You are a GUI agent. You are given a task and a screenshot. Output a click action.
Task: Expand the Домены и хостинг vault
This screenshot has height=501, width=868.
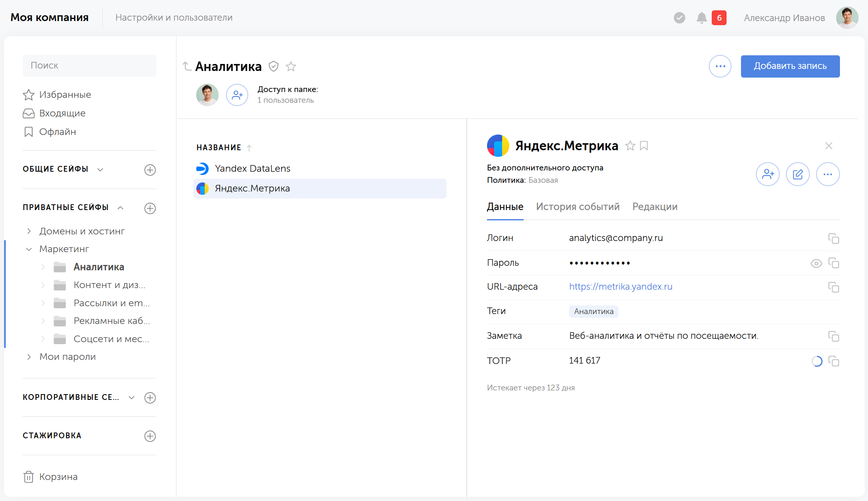29,232
